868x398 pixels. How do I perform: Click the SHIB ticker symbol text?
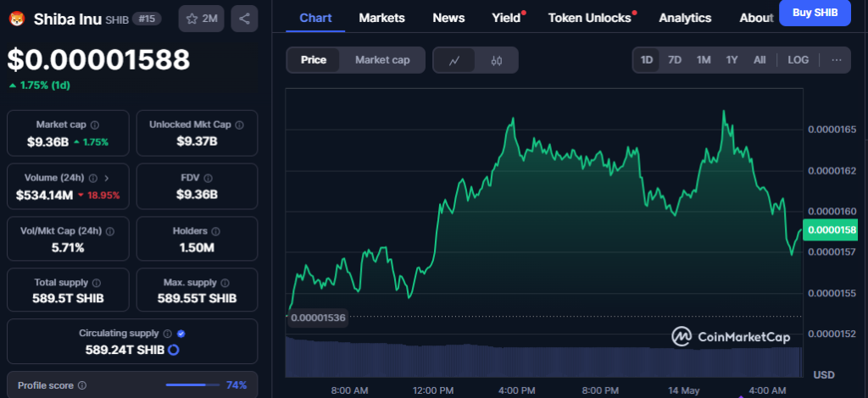coord(116,20)
